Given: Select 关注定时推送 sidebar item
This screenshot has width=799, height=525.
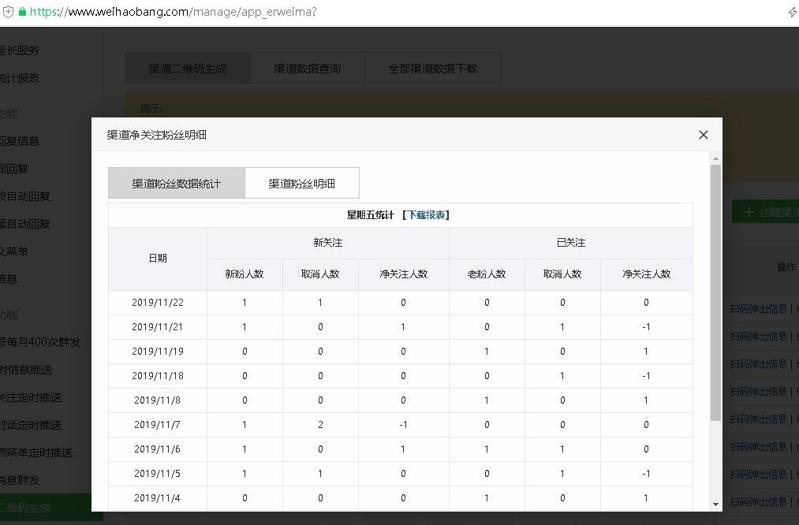Looking at the screenshot, I should (x=31, y=397).
